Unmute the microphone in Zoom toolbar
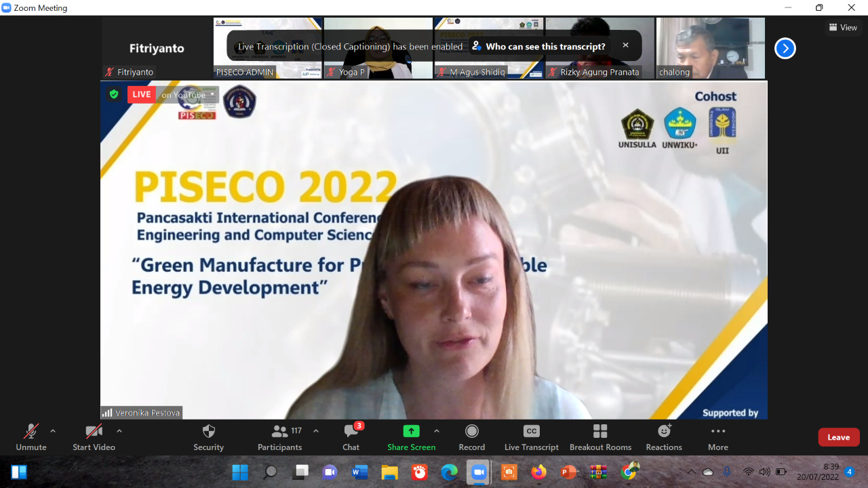Screen dimensions: 868x488 pyautogui.click(x=31, y=438)
